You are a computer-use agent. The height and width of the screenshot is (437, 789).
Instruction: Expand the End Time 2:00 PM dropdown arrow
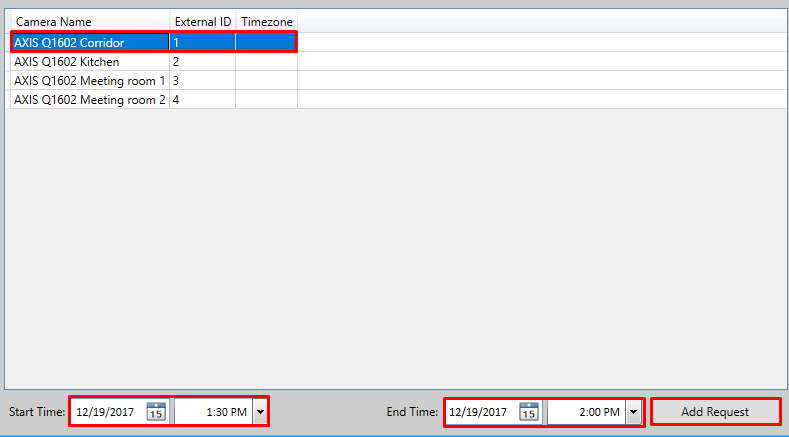tap(634, 412)
